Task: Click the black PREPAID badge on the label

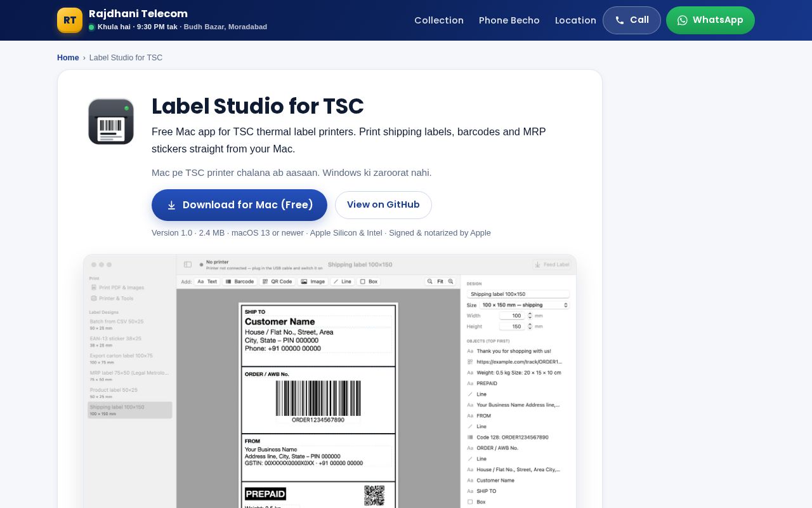Action: pyautogui.click(x=265, y=494)
